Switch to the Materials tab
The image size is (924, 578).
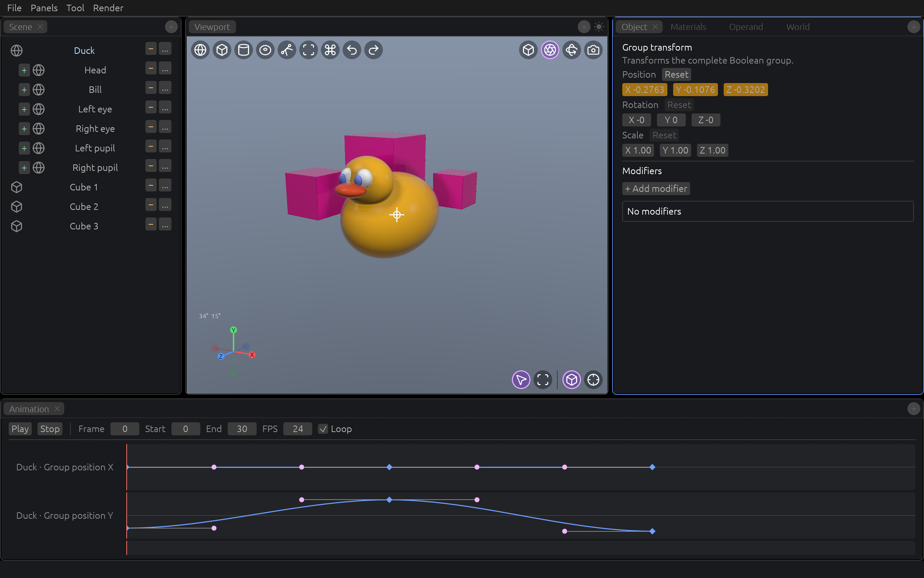(688, 27)
